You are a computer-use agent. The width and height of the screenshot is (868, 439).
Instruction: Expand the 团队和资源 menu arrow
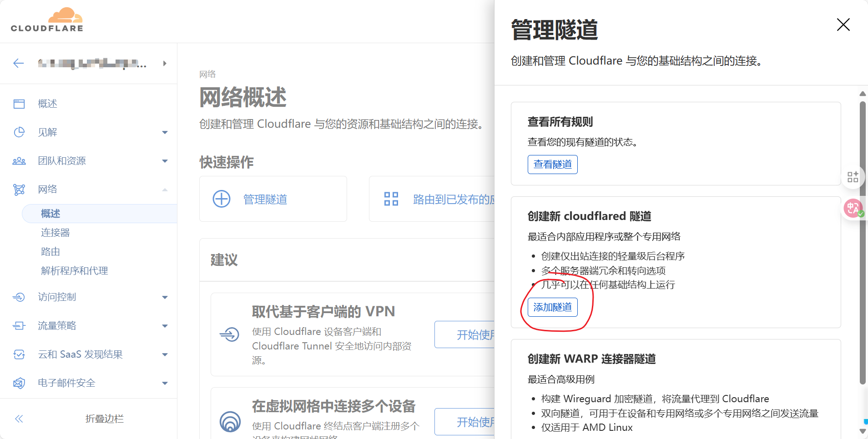click(165, 161)
